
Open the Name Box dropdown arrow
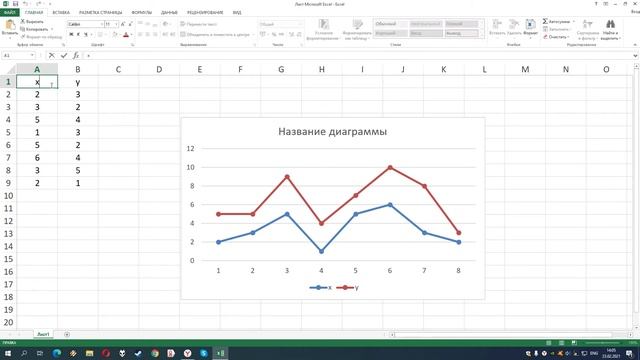click(x=32, y=55)
